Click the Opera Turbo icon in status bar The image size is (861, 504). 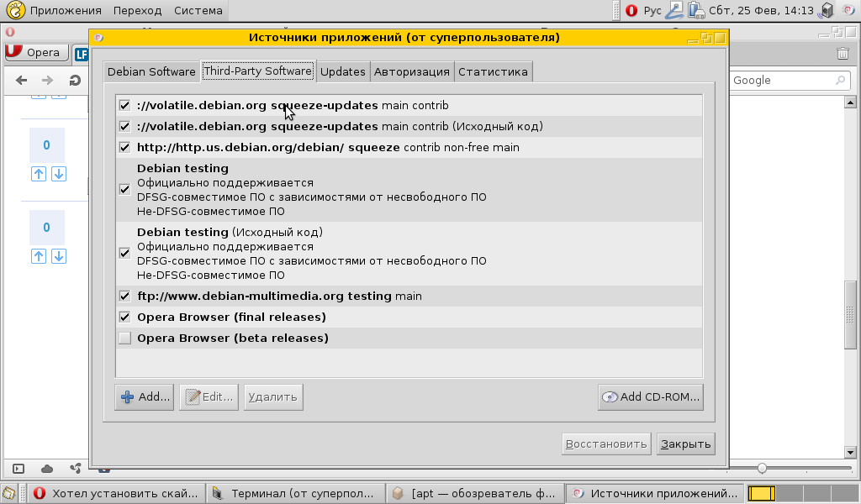point(75,469)
